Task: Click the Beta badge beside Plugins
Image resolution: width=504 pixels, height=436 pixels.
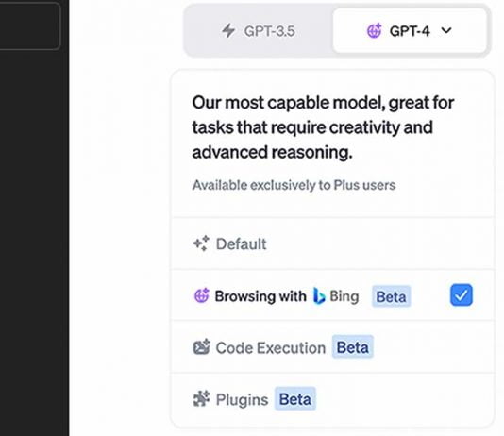Action: (295, 399)
